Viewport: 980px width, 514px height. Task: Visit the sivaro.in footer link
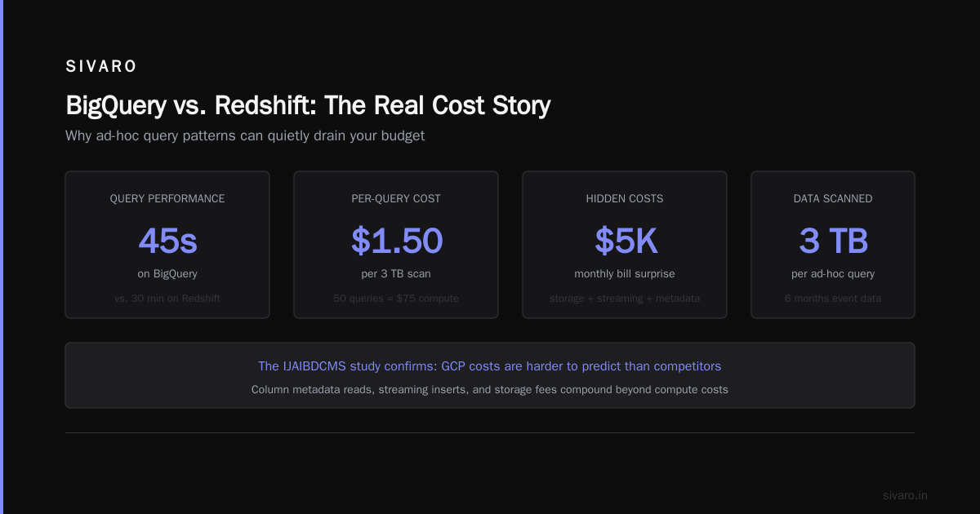905,495
